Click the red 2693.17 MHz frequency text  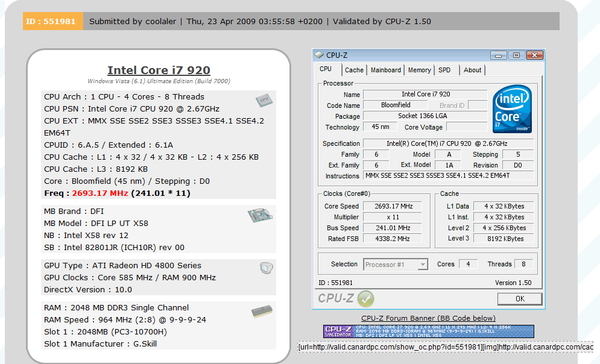pyautogui.click(x=100, y=193)
